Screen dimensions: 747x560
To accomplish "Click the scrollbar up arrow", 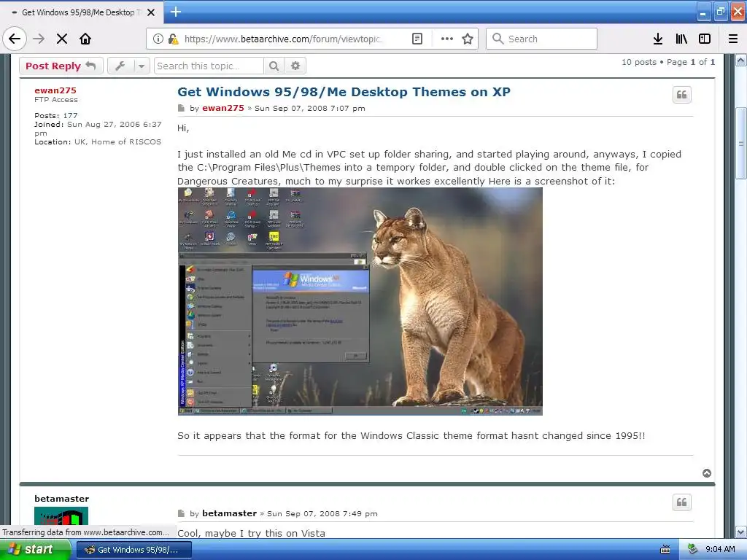I will tap(741, 60).
